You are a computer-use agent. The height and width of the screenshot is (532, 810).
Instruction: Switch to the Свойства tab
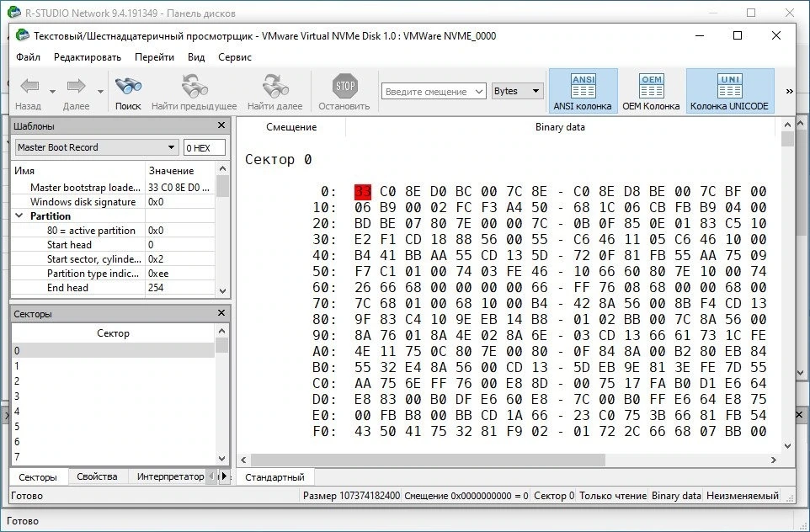pos(97,476)
